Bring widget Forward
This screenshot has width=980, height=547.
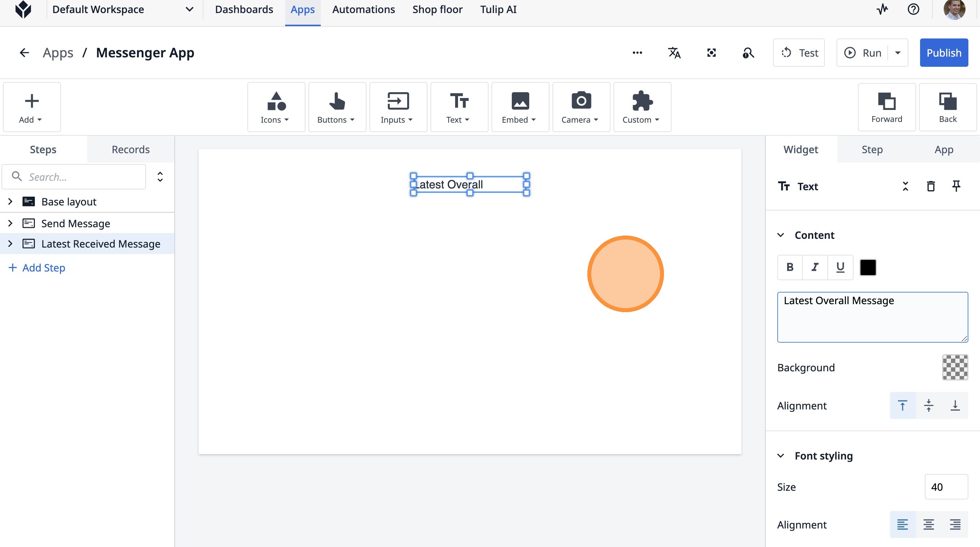886,107
